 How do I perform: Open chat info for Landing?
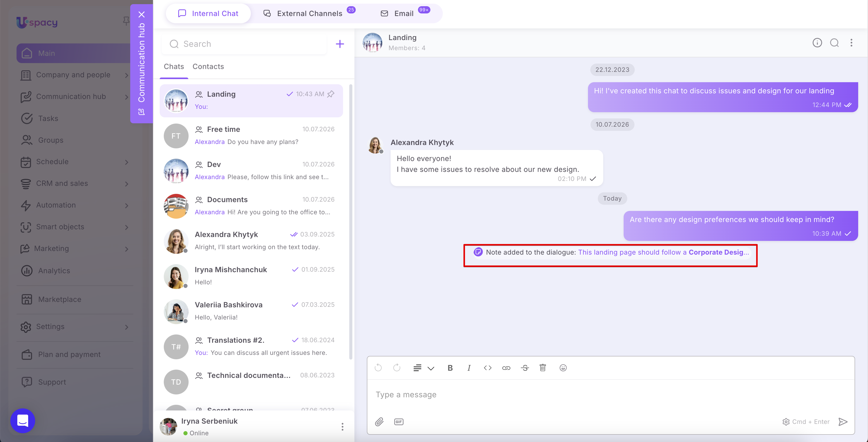[817, 43]
